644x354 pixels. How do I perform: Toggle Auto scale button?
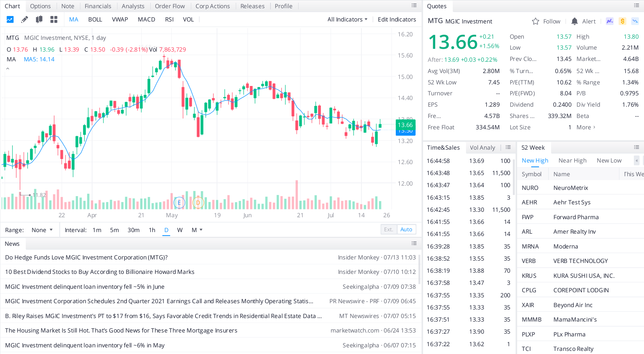406,229
